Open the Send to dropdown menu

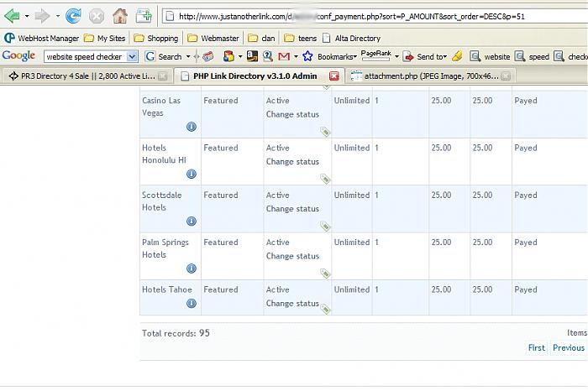click(x=431, y=56)
